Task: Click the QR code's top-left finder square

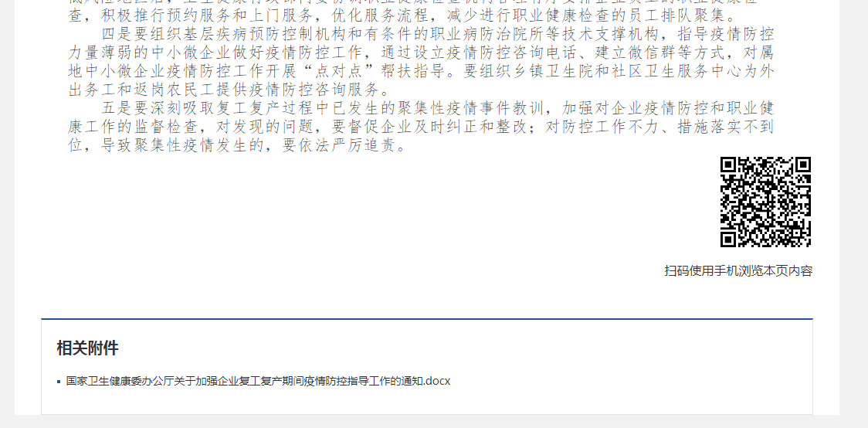Action: pyautogui.click(x=728, y=165)
